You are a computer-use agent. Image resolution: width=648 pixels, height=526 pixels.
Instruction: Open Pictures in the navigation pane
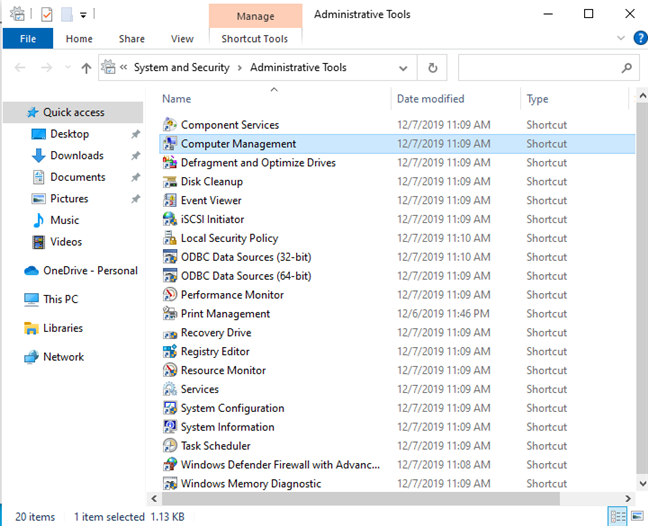(69, 198)
